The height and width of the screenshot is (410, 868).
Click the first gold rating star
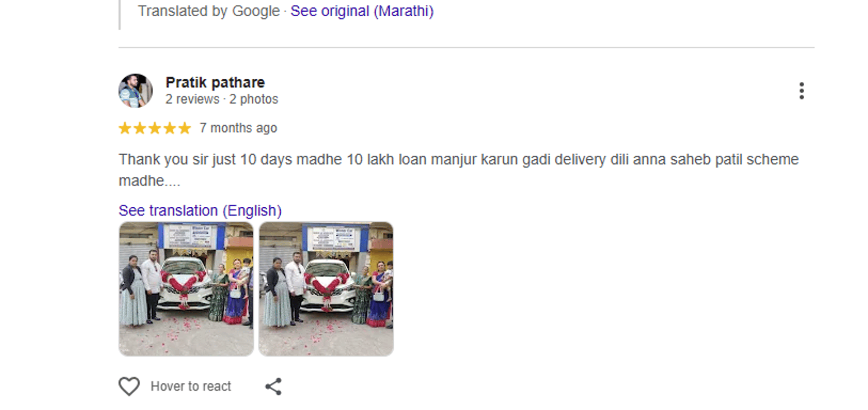click(x=125, y=128)
